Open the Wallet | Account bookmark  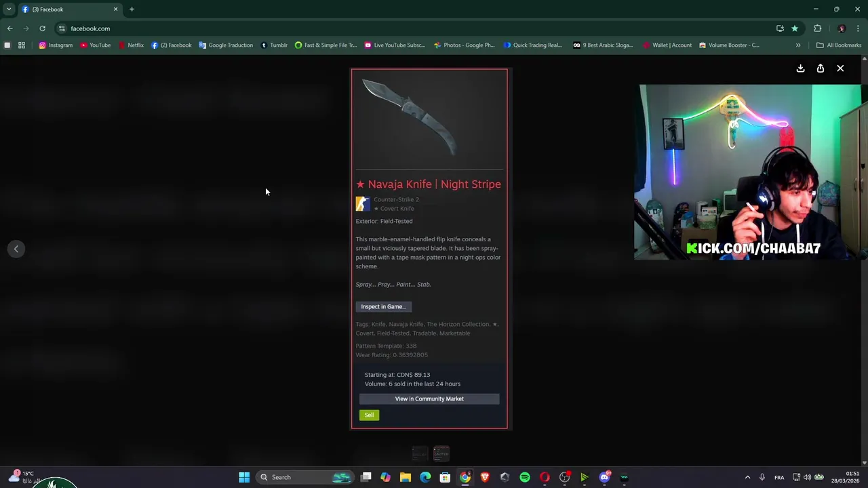coord(667,45)
